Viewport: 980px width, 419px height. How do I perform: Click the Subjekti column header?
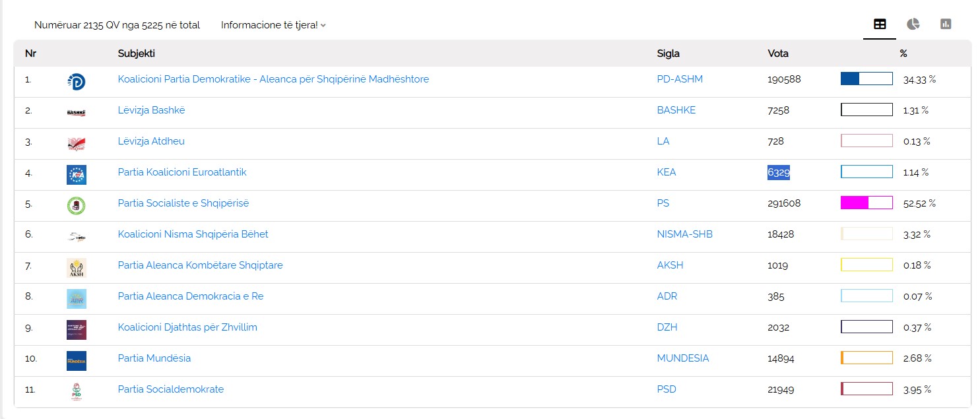(137, 53)
